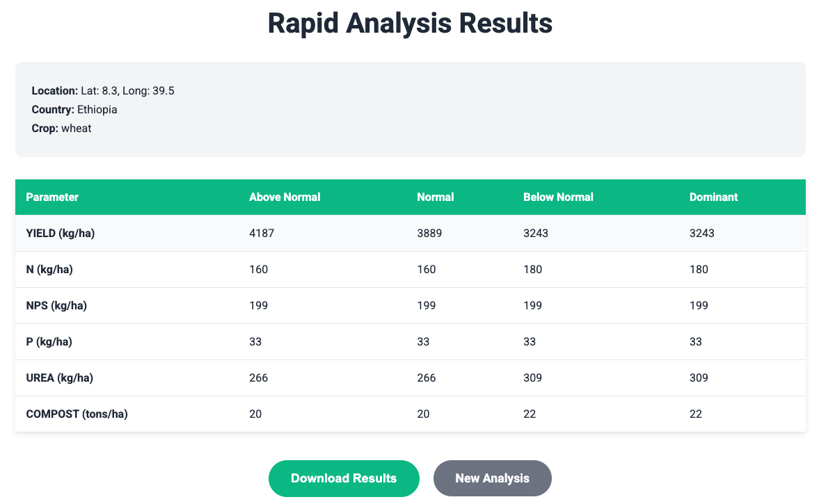Select the Above Normal column header
819x504 pixels.
pos(285,197)
